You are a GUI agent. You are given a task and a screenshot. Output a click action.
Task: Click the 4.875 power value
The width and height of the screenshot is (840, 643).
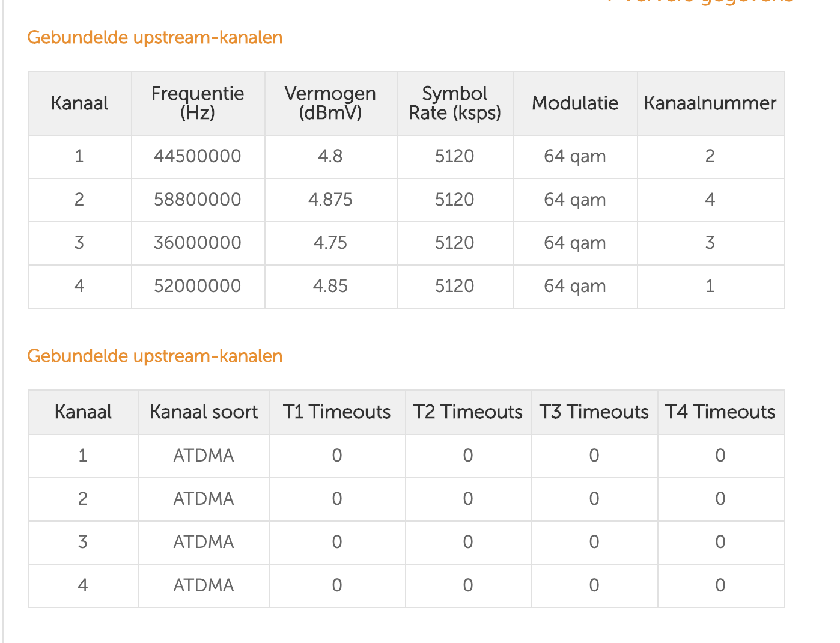coord(330,200)
